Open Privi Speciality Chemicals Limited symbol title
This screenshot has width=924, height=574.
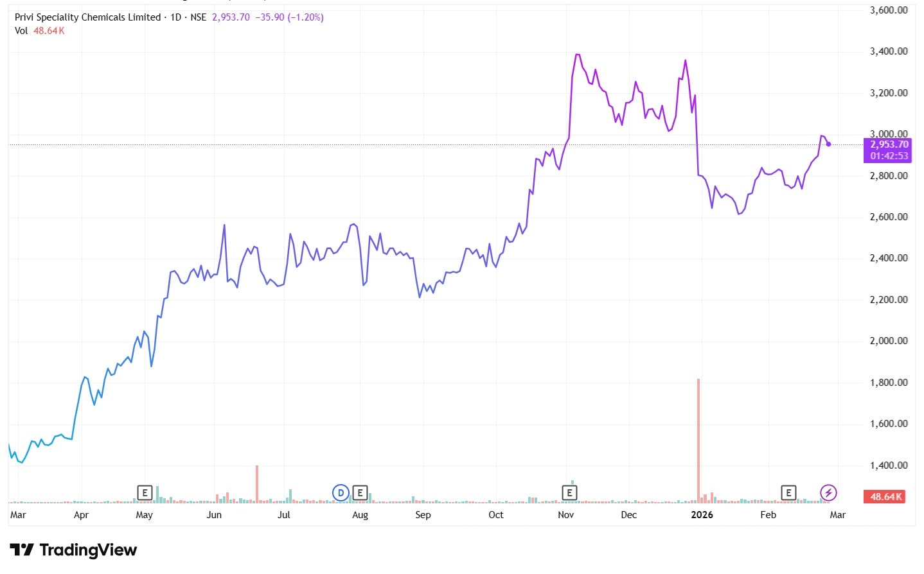[x=87, y=17]
